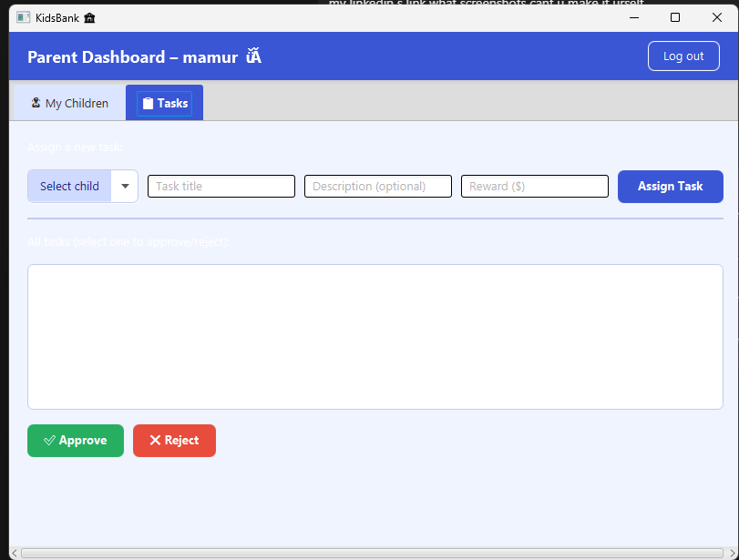Image resolution: width=739 pixels, height=560 pixels.
Task: Maximize the KidsBank window
Action: pos(675,18)
